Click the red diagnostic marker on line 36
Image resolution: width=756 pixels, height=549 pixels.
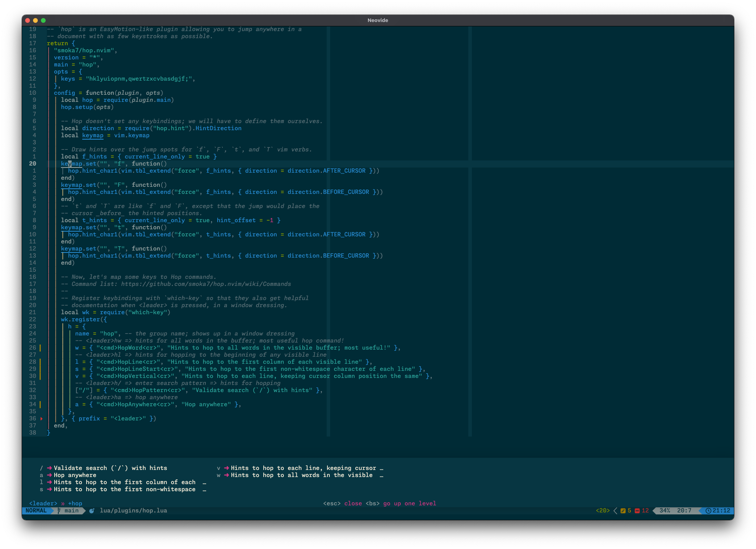(41, 418)
